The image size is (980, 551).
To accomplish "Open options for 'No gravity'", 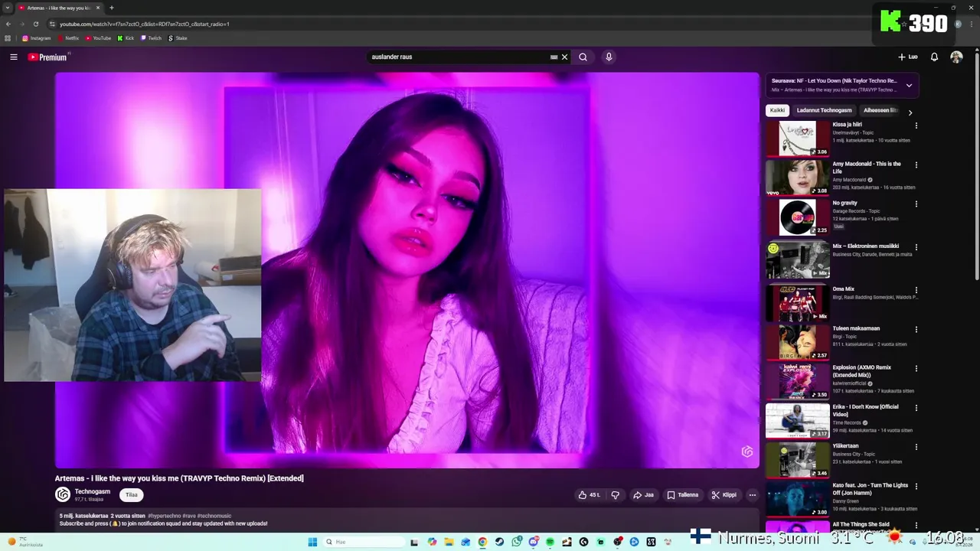I will pos(916,204).
